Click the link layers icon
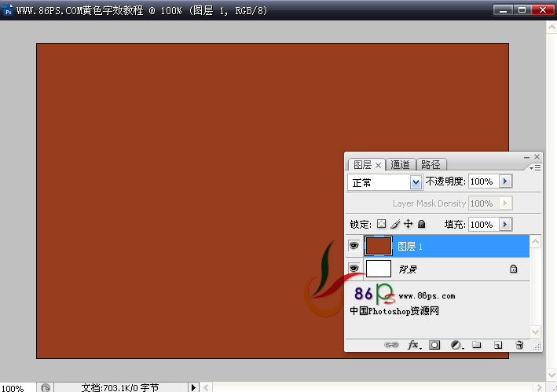Image resolution: width=557 pixels, height=392 pixels. [x=391, y=344]
